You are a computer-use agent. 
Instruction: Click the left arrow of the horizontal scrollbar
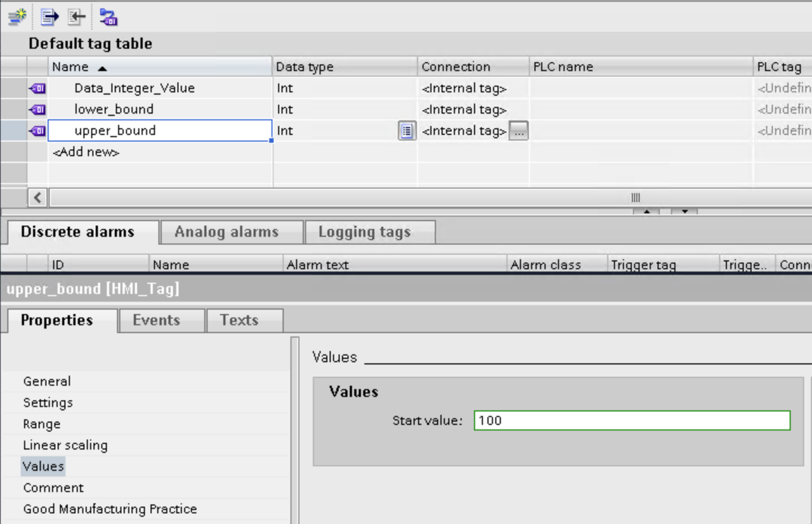click(37, 197)
